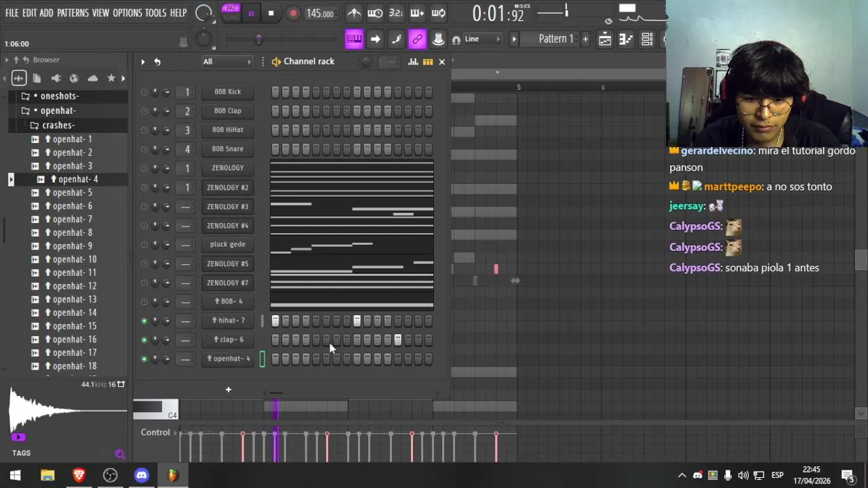Select sample openhat- 12 in browser

[x=74, y=286]
